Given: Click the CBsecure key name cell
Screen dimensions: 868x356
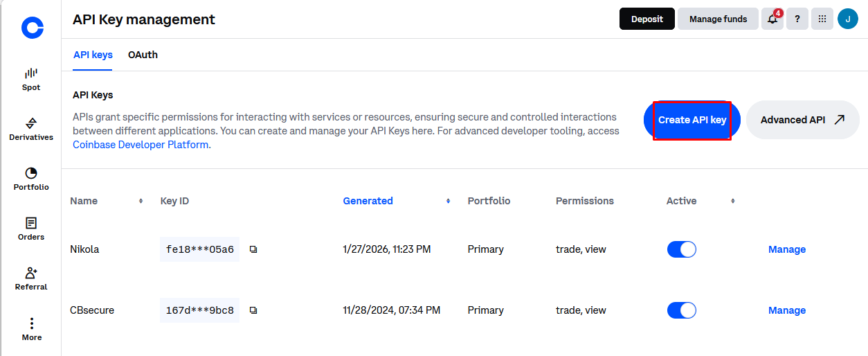Looking at the screenshot, I should click(x=92, y=310).
